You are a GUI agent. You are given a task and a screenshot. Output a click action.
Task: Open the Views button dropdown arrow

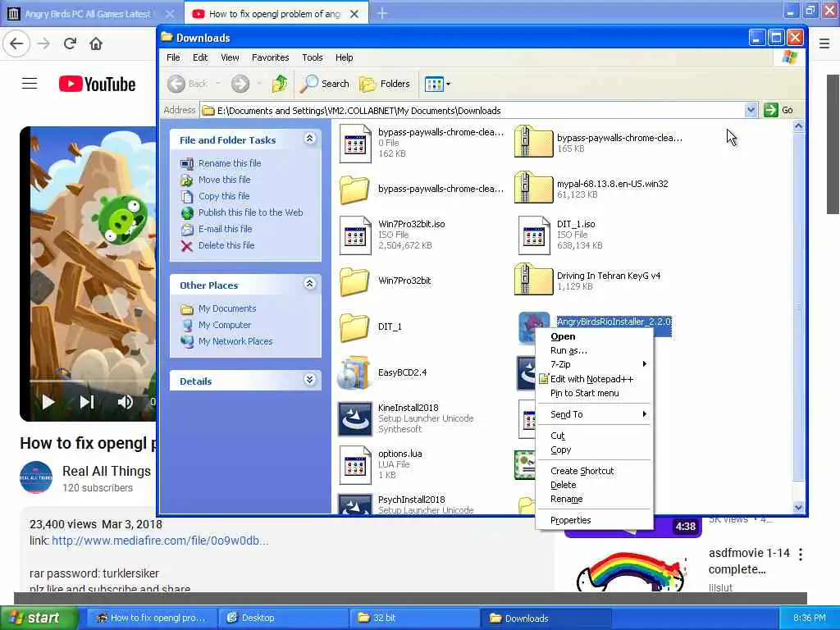pyautogui.click(x=449, y=84)
